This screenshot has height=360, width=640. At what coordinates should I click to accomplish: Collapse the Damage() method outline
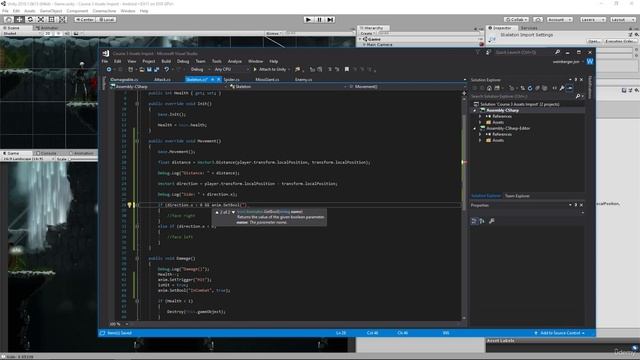137,258
